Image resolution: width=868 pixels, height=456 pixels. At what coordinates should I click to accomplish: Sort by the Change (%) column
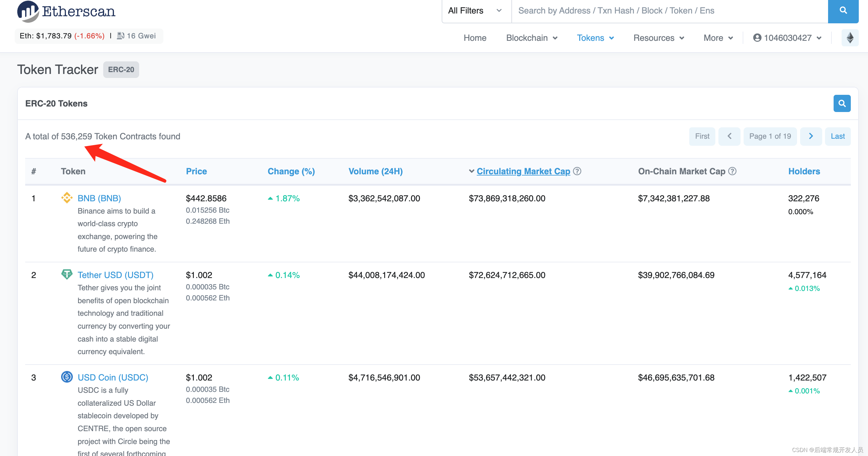[291, 171]
